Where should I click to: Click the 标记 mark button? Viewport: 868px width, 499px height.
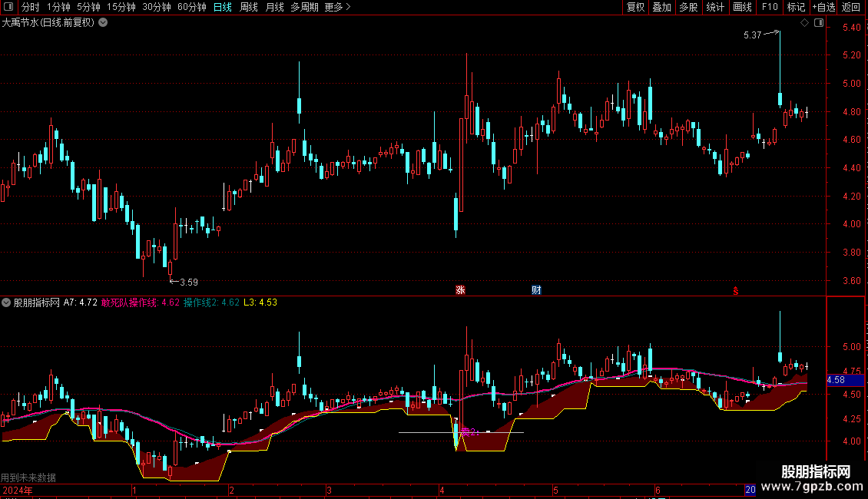point(796,7)
